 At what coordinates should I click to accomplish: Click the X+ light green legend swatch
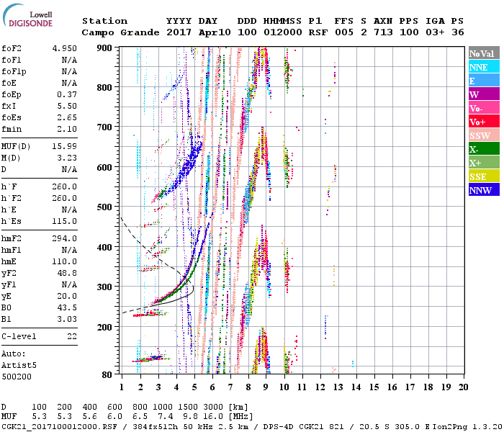482,163
